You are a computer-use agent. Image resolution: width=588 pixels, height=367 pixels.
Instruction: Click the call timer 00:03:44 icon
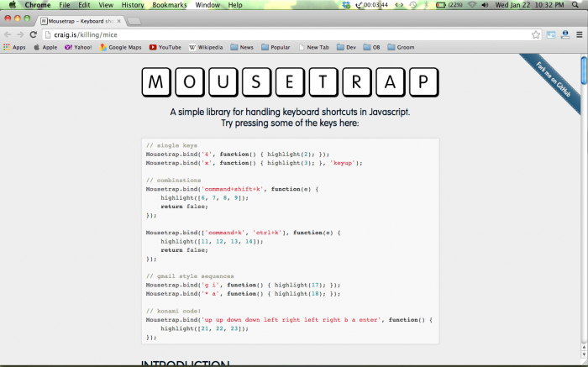[371, 5]
